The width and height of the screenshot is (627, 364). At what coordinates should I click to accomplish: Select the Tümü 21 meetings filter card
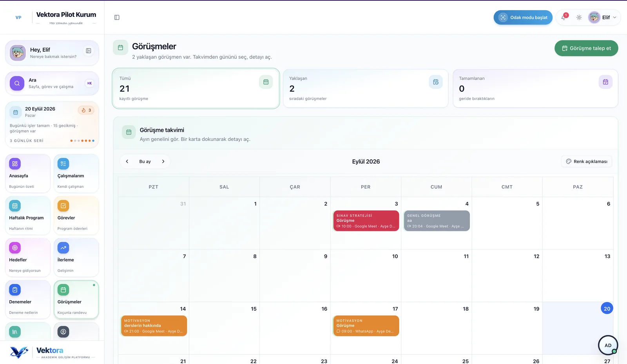point(196,88)
